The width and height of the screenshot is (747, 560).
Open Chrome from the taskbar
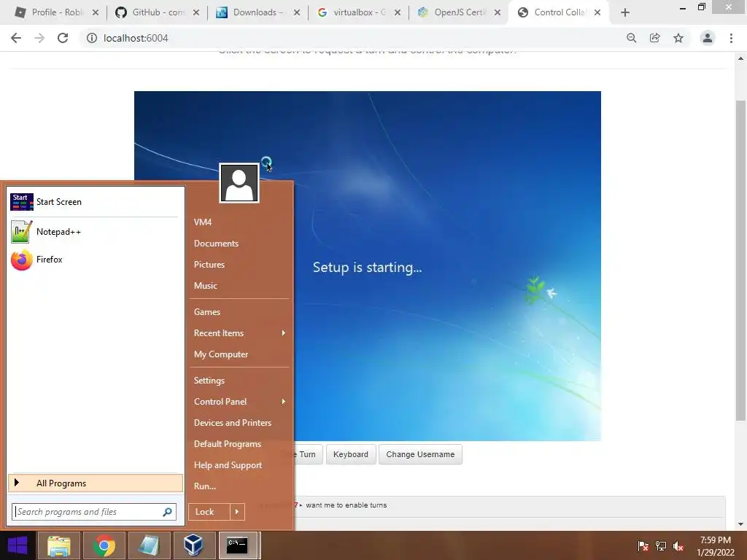tap(104, 545)
